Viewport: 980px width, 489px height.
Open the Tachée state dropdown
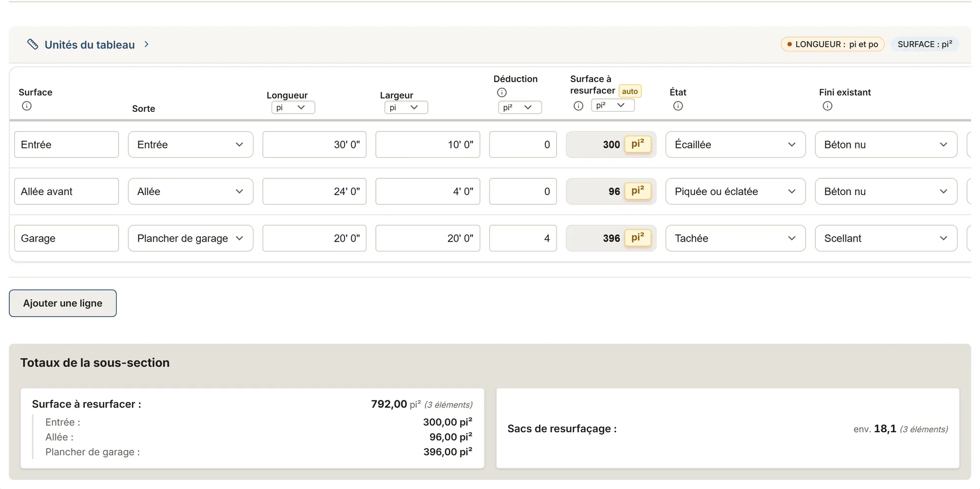[735, 238]
